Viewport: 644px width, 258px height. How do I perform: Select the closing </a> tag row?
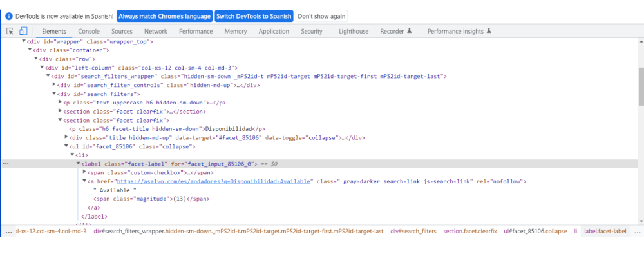(x=93, y=208)
